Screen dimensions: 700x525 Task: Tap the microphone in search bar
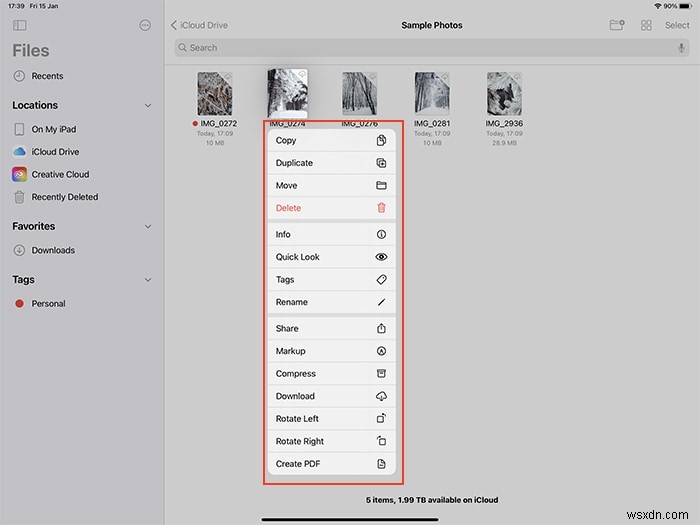pos(681,48)
